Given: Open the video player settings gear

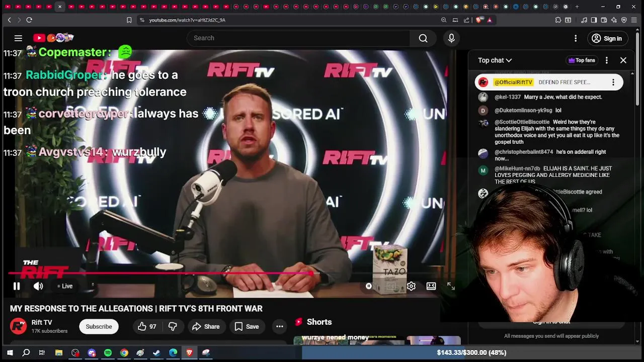Looking at the screenshot, I should tap(411, 286).
